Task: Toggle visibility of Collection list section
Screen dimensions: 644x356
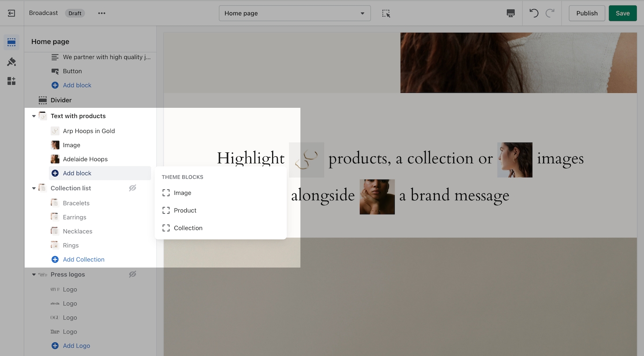Action: tap(133, 188)
